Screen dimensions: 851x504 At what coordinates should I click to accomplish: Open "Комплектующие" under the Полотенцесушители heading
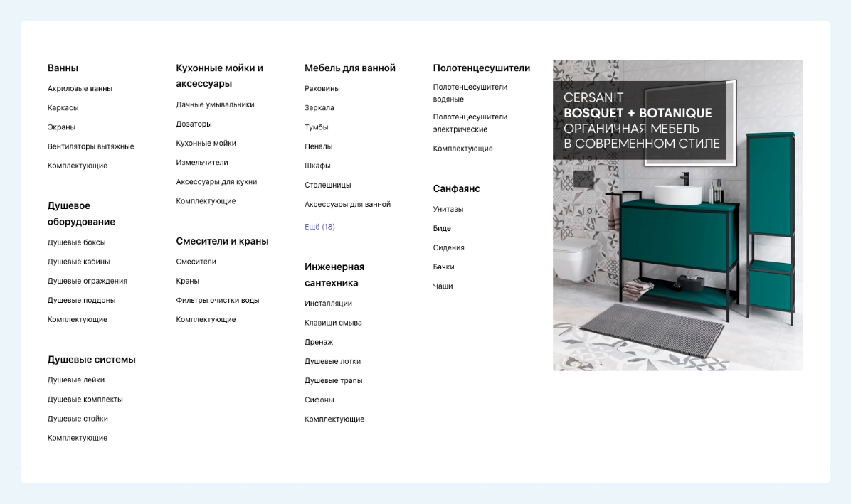[x=463, y=149]
